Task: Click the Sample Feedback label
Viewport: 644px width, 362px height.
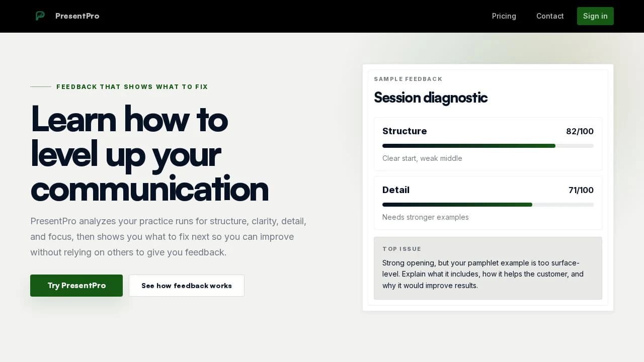Action: coord(408,79)
